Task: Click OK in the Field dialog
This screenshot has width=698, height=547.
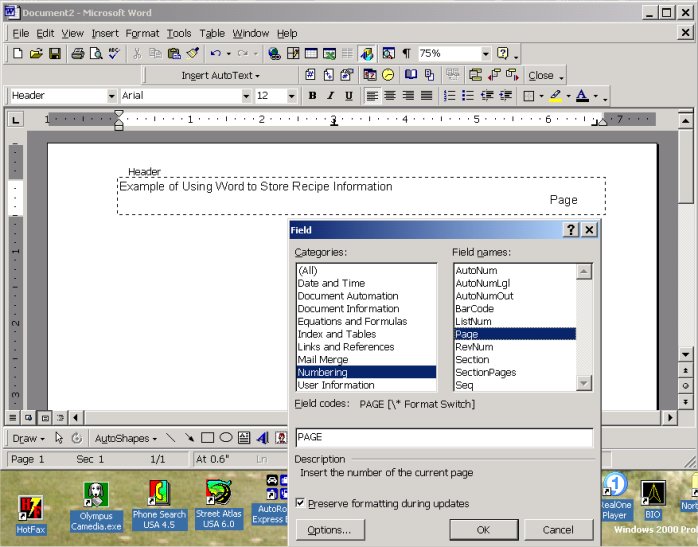Action: (483, 530)
